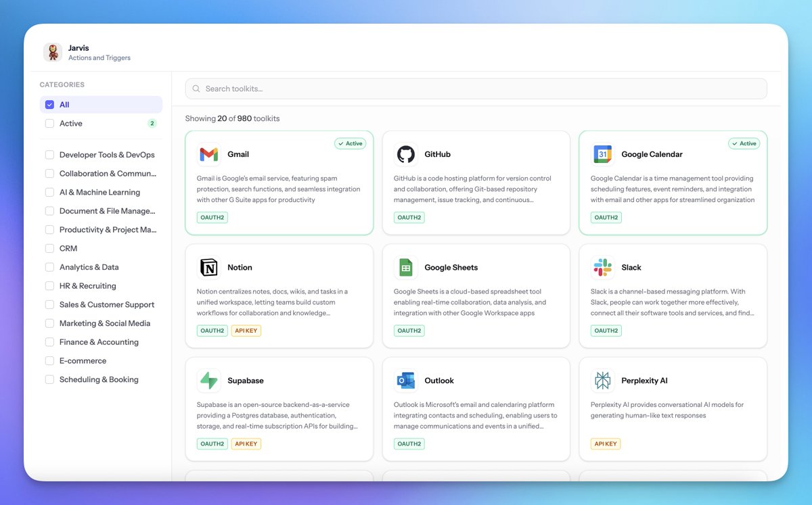This screenshot has width=812, height=505.
Task: Click the Gmail logo icon
Action: pyautogui.click(x=208, y=155)
